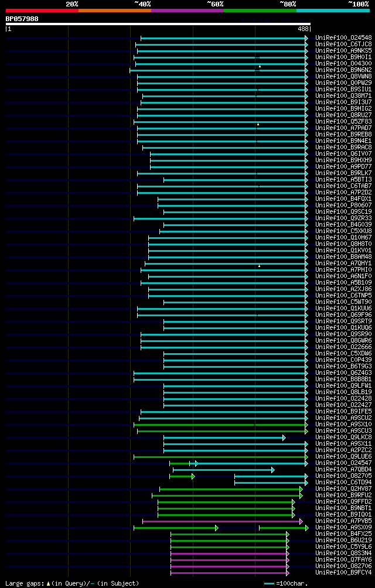
Task: Open hit UniRef100_A5BTI3
Action: [x=343, y=180]
